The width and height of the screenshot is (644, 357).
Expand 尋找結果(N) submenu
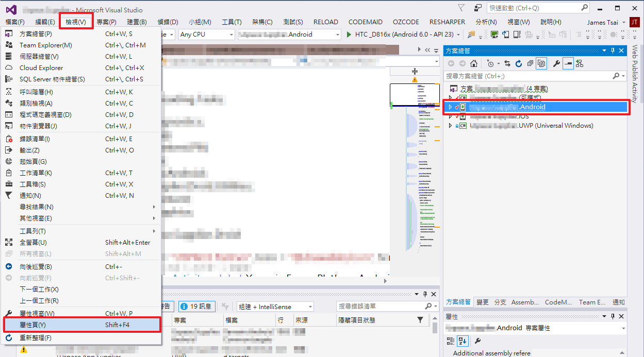[x=82, y=207]
